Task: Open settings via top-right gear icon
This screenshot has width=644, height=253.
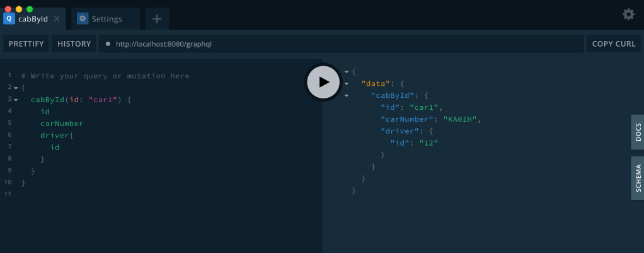Action: (x=628, y=14)
